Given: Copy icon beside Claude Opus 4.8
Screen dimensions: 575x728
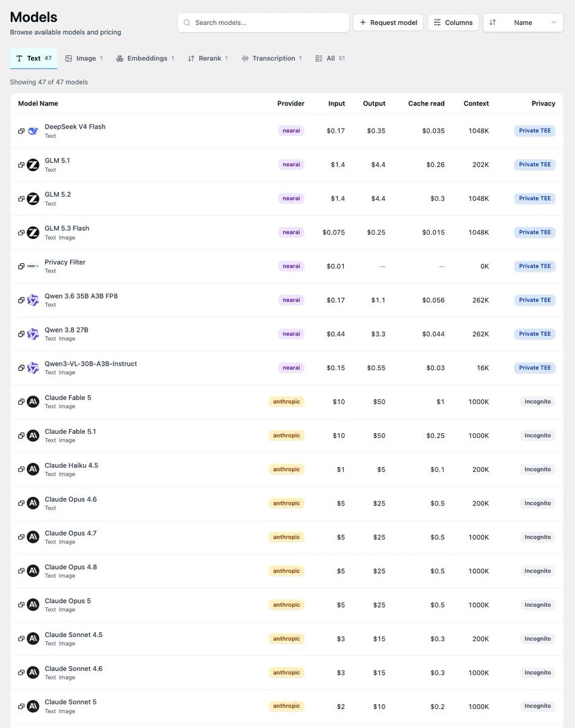Looking at the screenshot, I should click(21, 571).
